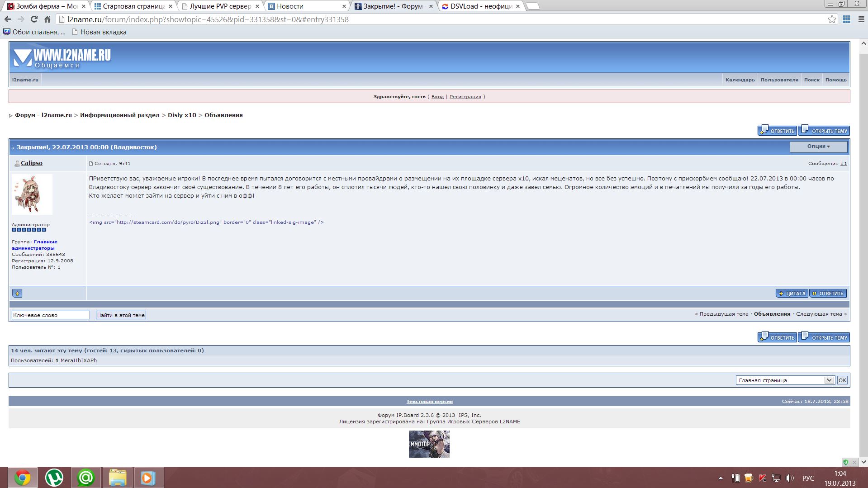Show hidden tray icons arrow

[721, 478]
